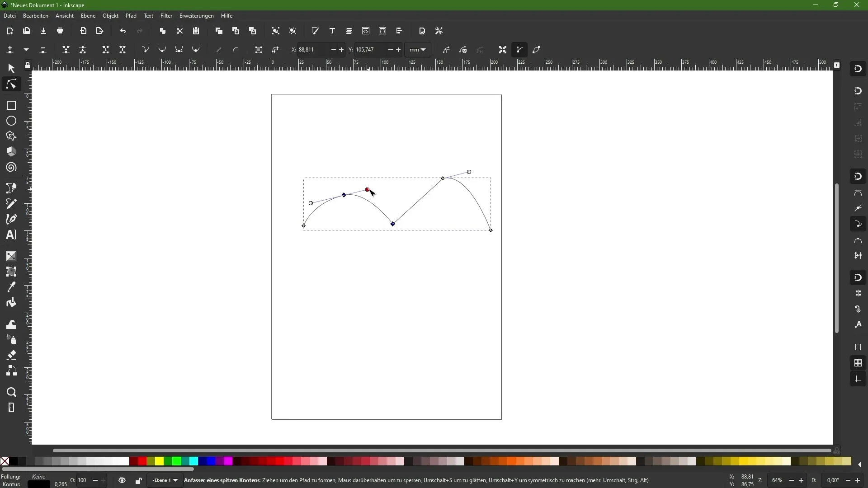Open the Erweiterungen menu
The image size is (868, 488).
point(196,16)
